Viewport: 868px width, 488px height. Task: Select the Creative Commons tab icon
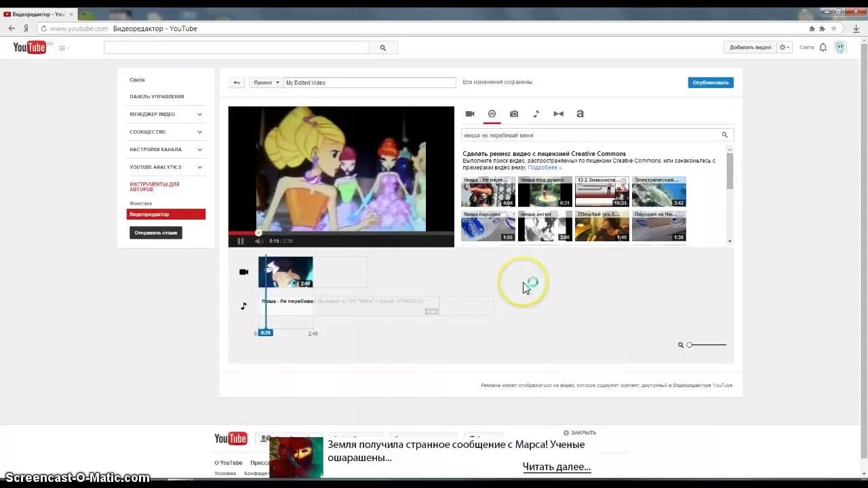point(492,114)
